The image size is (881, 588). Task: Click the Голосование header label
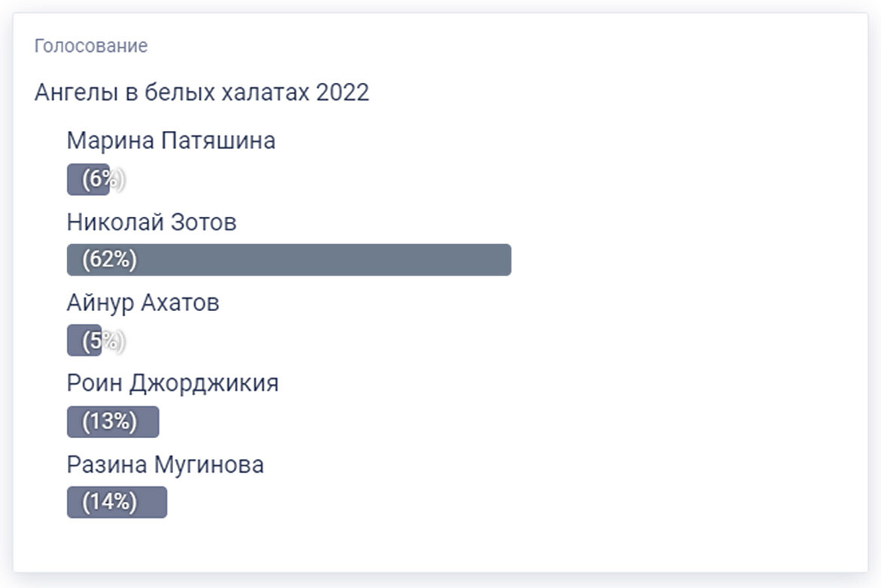[91, 46]
